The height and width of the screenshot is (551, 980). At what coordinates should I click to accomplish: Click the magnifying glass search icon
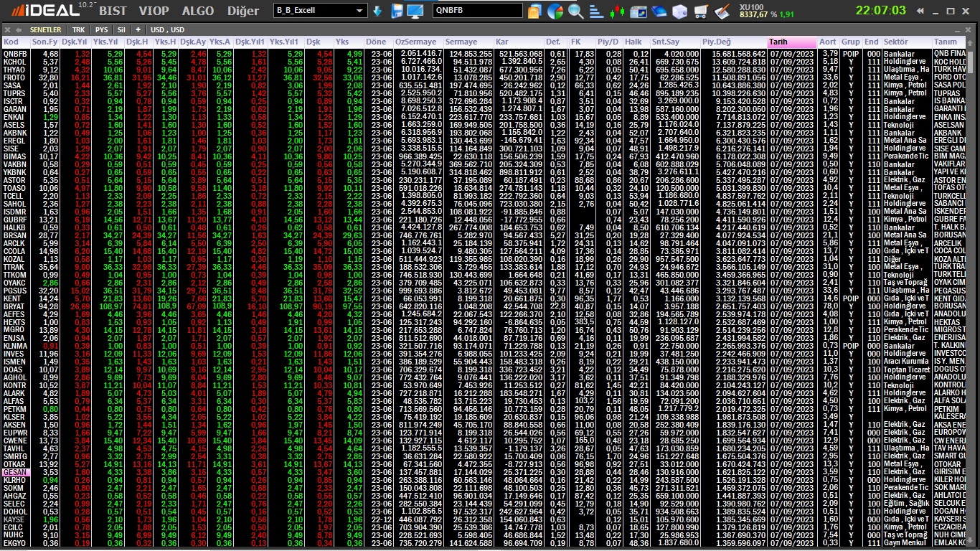click(575, 11)
